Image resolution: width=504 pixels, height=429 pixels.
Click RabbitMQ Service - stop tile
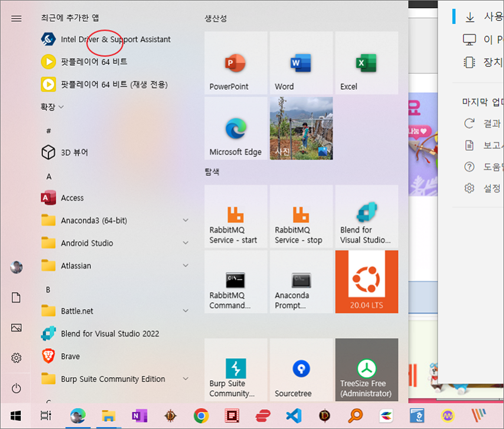click(x=301, y=216)
